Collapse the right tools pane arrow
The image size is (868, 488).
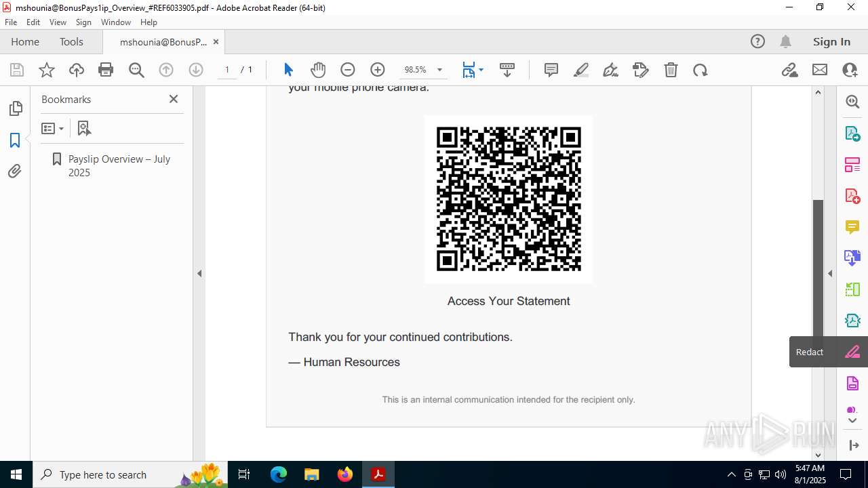click(x=830, y=274)
